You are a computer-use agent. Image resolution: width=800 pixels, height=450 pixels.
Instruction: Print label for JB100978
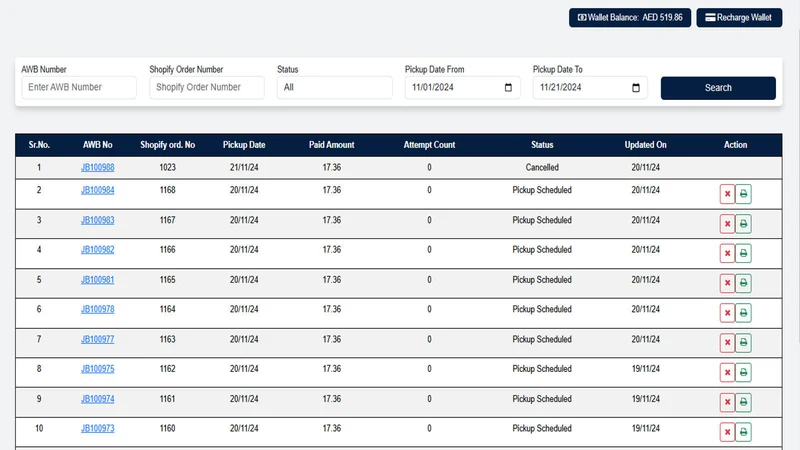[x=743, y=313]
